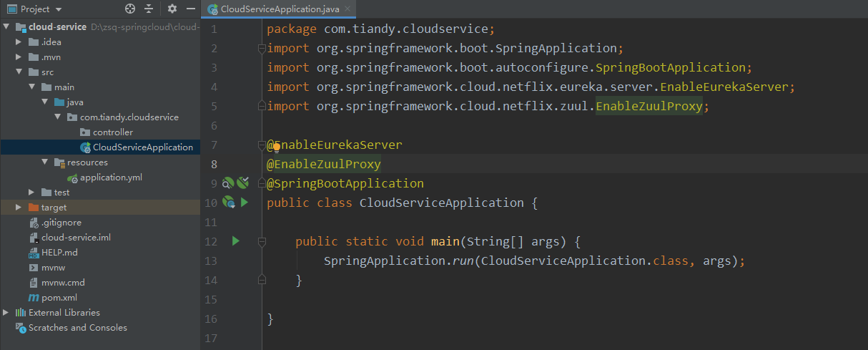Select the .gitignore file
Viewport: 868px width, 350px height.
tap(61, 223)
